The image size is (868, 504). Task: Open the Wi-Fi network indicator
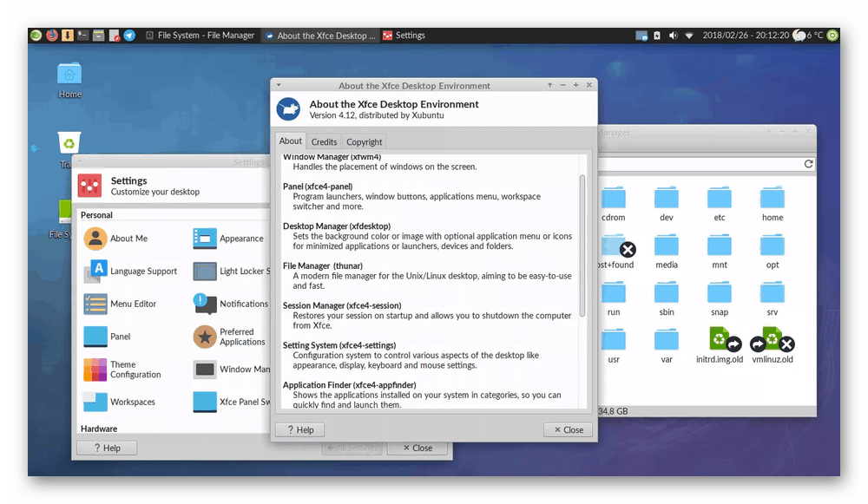[689, 36]
